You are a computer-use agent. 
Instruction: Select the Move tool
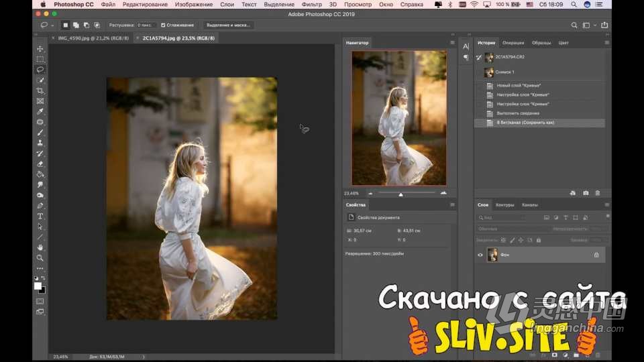pos(40,49)
